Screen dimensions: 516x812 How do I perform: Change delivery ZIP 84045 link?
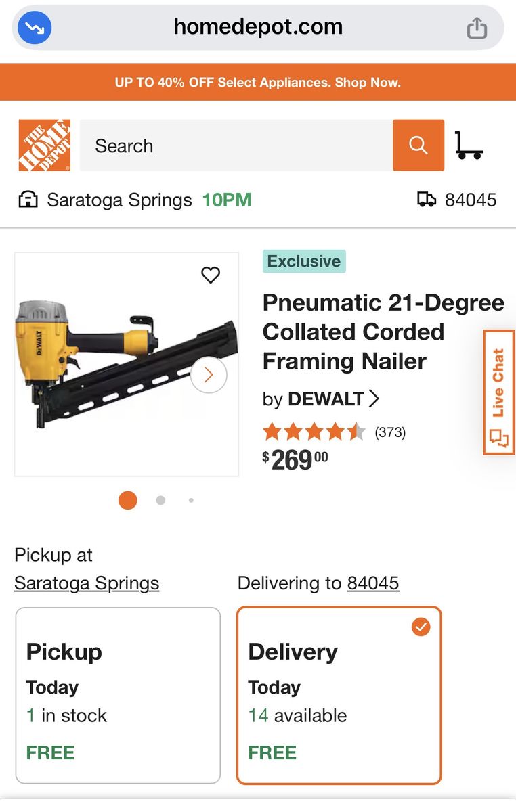coord(373,583)
